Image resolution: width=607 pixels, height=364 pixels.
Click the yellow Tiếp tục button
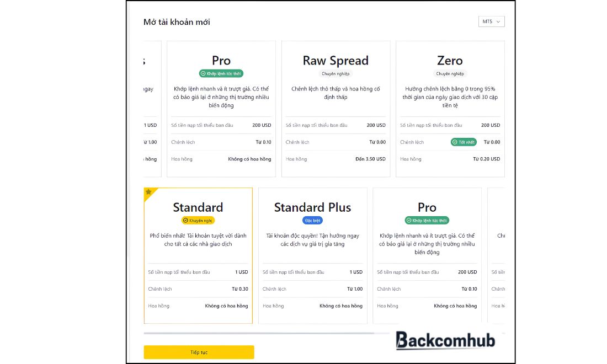click(199, 352)
